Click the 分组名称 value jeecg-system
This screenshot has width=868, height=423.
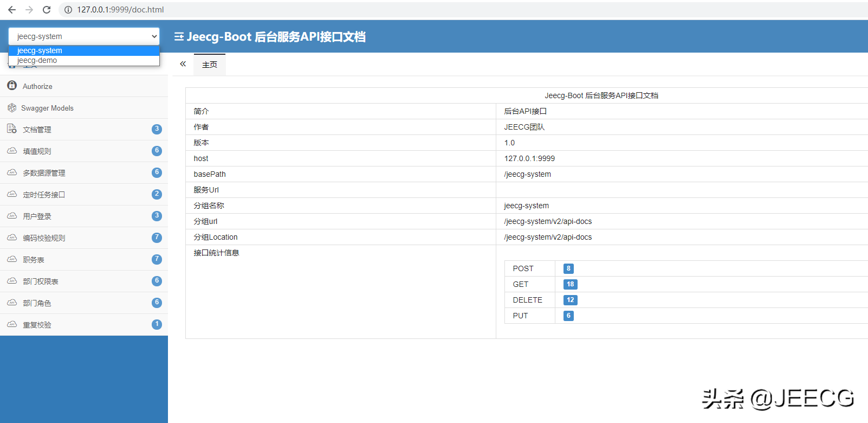click(526, 206)
